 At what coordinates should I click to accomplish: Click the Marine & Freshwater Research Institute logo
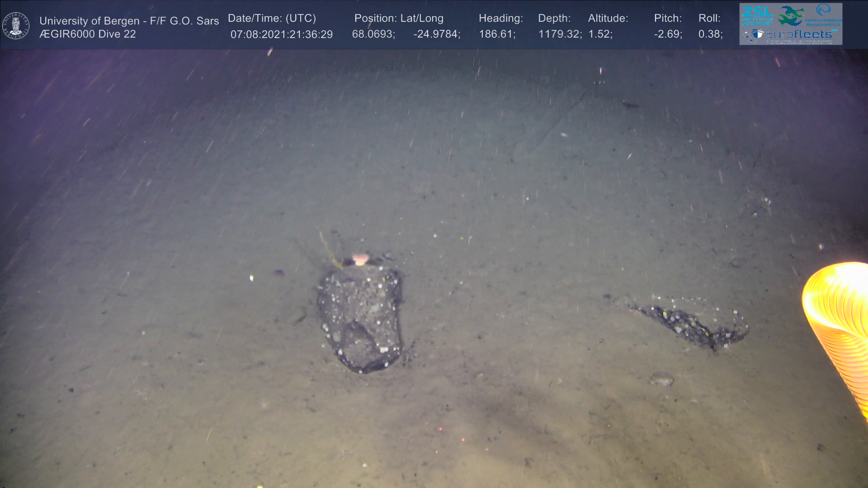pos(824,14)
